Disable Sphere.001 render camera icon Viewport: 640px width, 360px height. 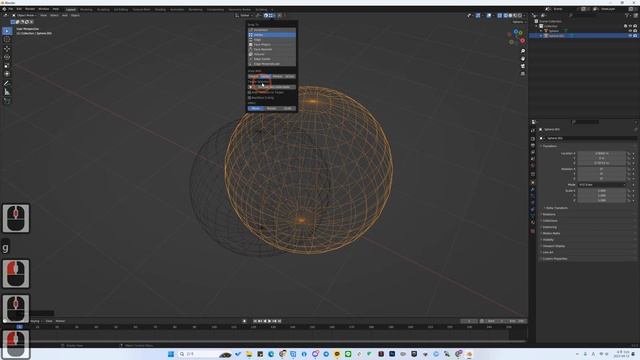coord(635,36)
